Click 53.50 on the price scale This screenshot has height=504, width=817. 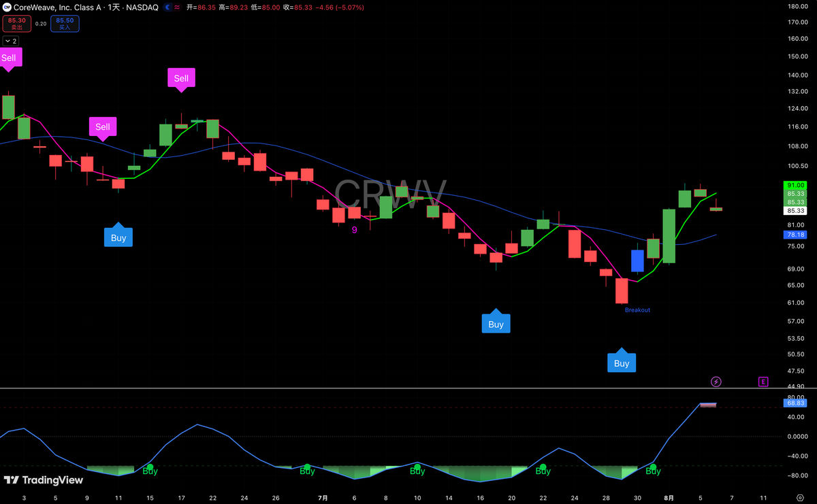[x=797, y=338]
